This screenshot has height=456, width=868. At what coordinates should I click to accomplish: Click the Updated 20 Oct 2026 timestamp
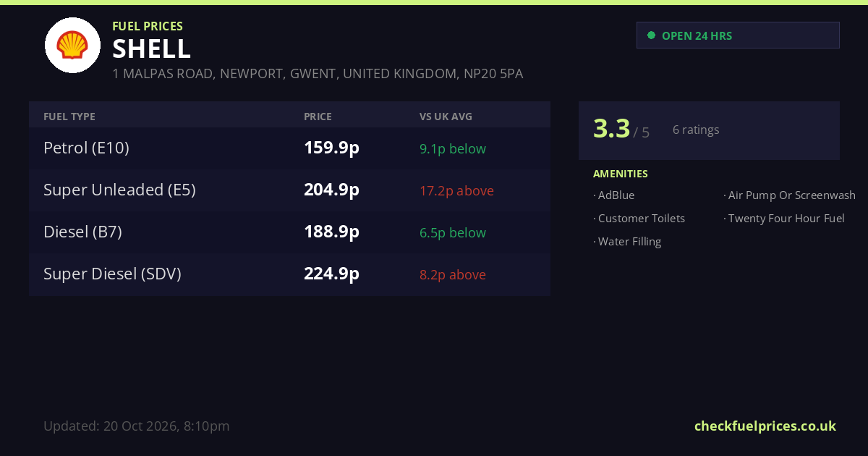pyautogui.click(x=137, y=426)
